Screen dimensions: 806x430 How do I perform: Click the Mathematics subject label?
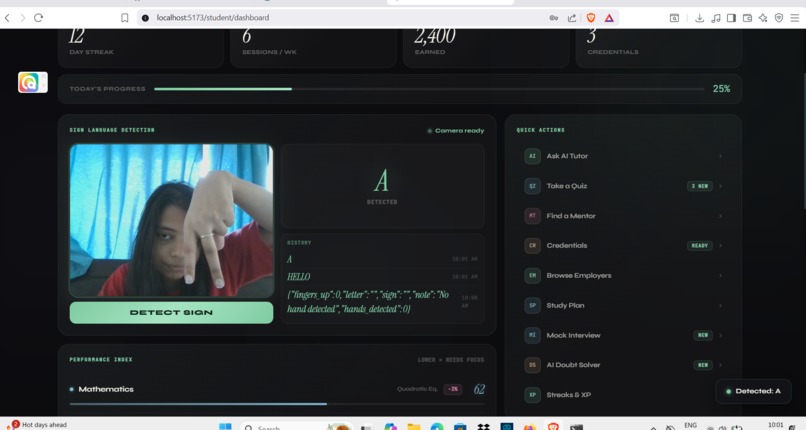pyautogui.click(x=106, y=389)
